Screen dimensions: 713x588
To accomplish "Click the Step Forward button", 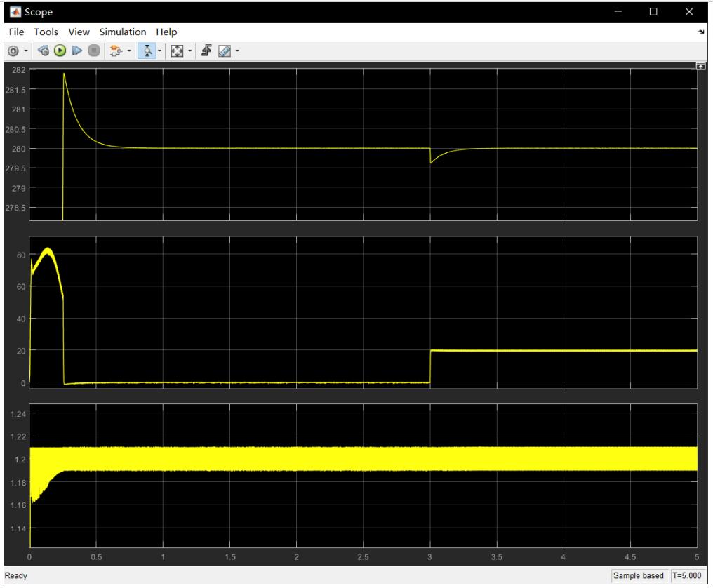I will (77, 51).
